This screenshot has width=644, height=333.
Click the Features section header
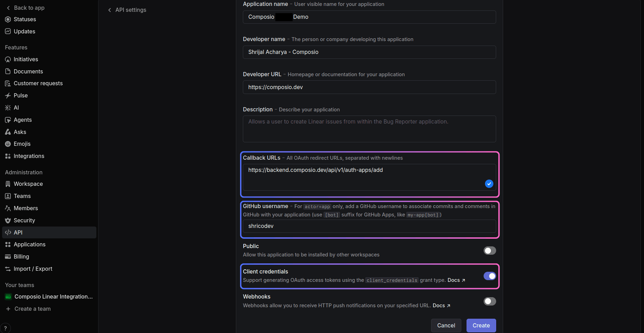(16, 47)
